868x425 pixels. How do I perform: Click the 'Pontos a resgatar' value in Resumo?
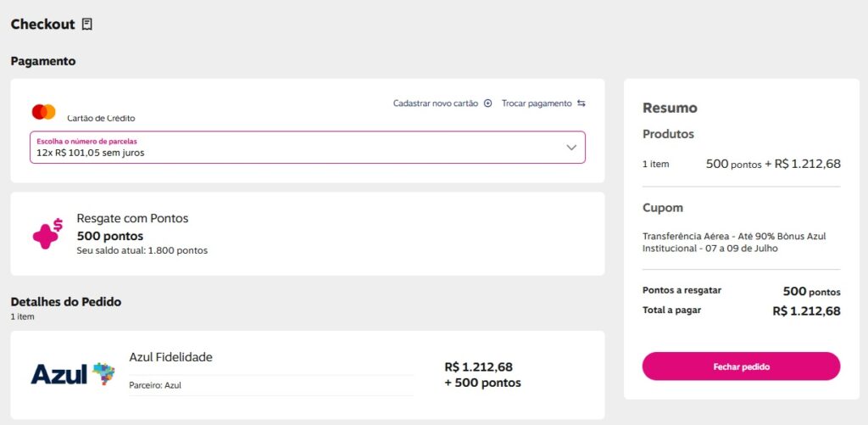(x=811, y=291)
